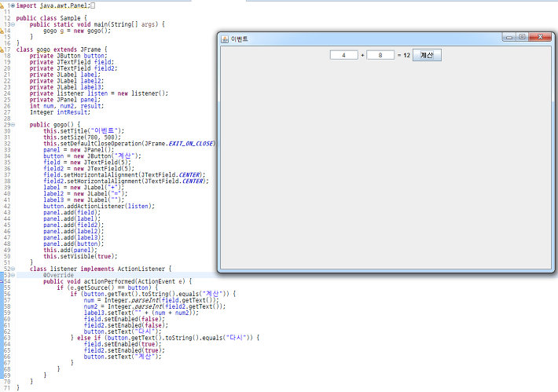Collapse the @Override fold at line 53
This screenshot has width=558, height=392.
coord(13,275)
